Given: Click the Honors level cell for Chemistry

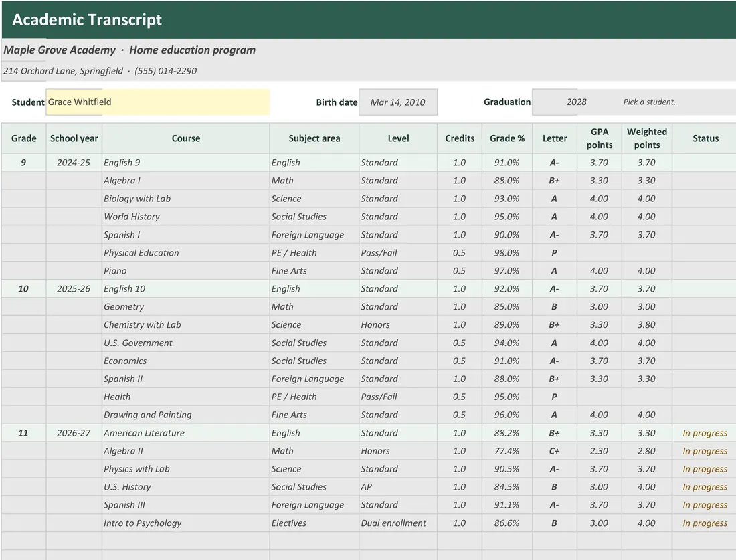Looking at the screenshot, I should [398, 325].
